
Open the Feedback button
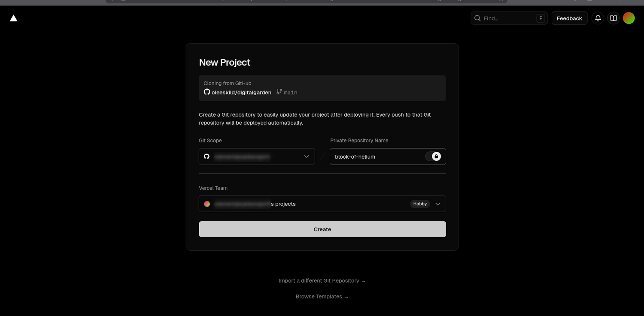coord(569,18)
